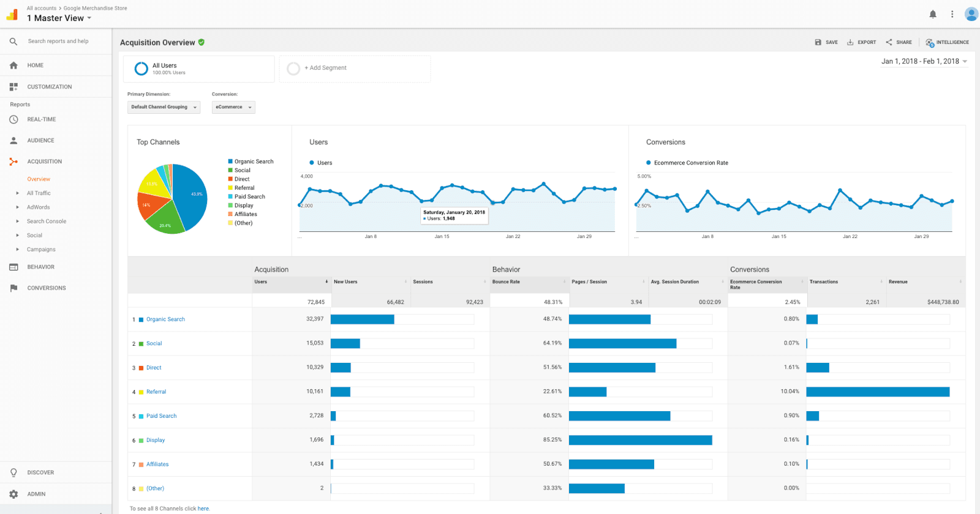Click the Share icon
The height and width of the screenshot is (514, 980).
889,42
